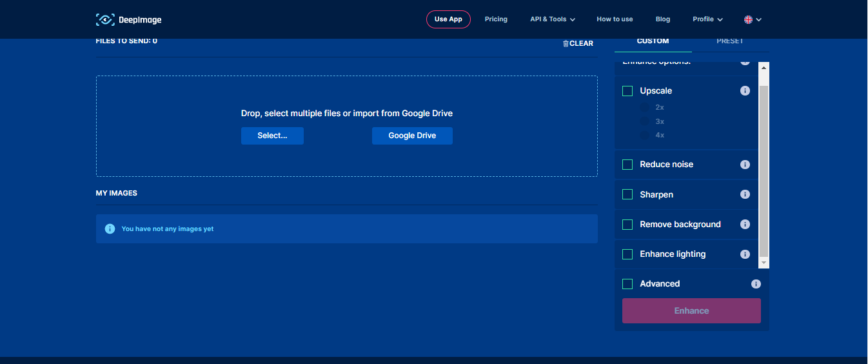Enable the Advanced checkbox
Screen dimensions: 868x364
(x=627, y=284)
